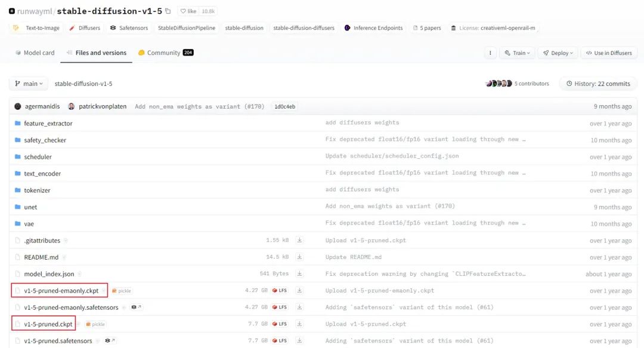Viewport: 644px width, 348px height.
Task: Expand the Use in Diffusers dropdown
Action: pyautogui.click(x=608, y=53)
